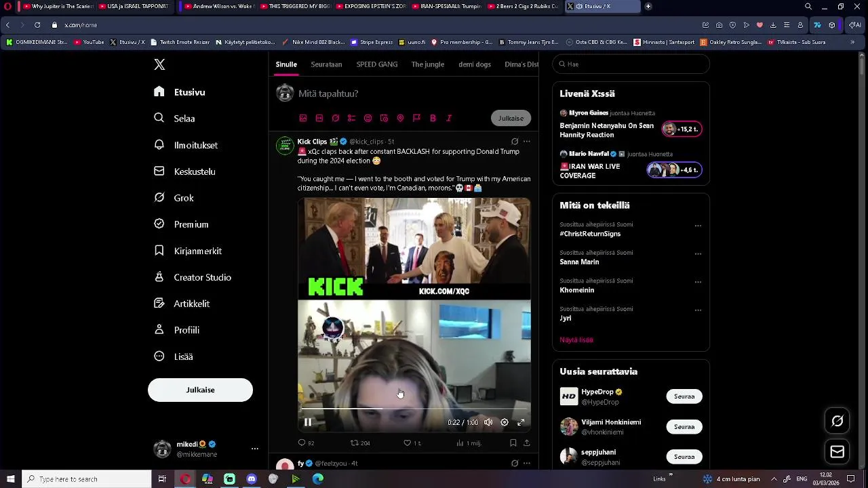Open options for Sanna Marin trend
The image size is (868, 488).
[x=698, y=254]
